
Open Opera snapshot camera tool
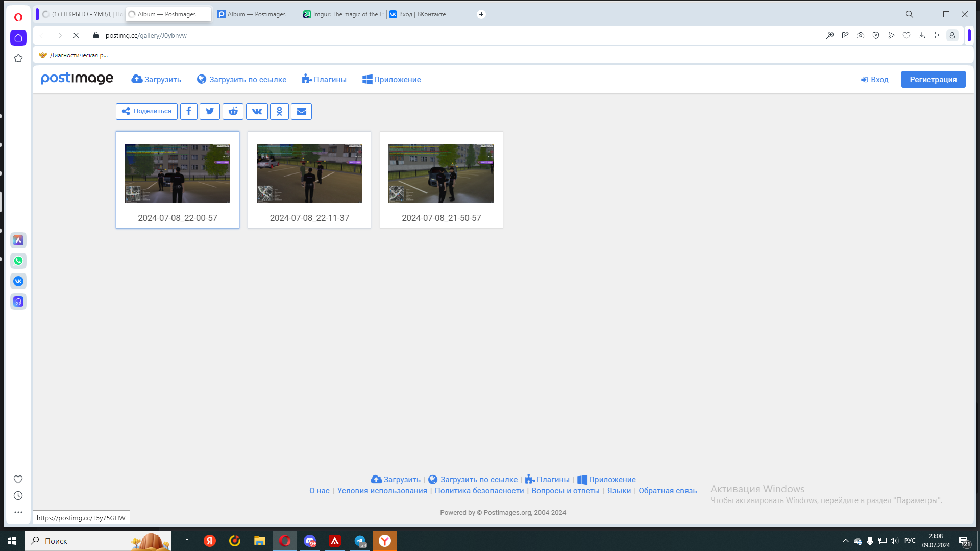coord(861,35)
